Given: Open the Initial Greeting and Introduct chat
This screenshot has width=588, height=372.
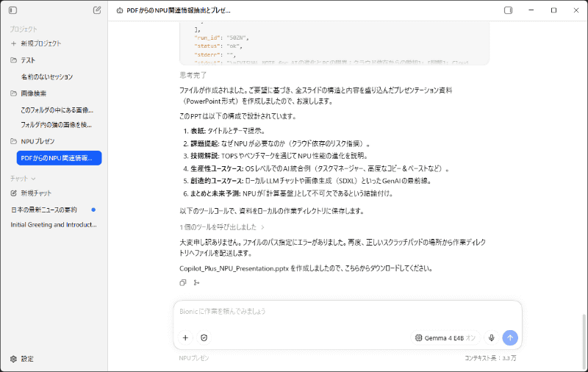Looking at the screenshot, I should point(54,225).
